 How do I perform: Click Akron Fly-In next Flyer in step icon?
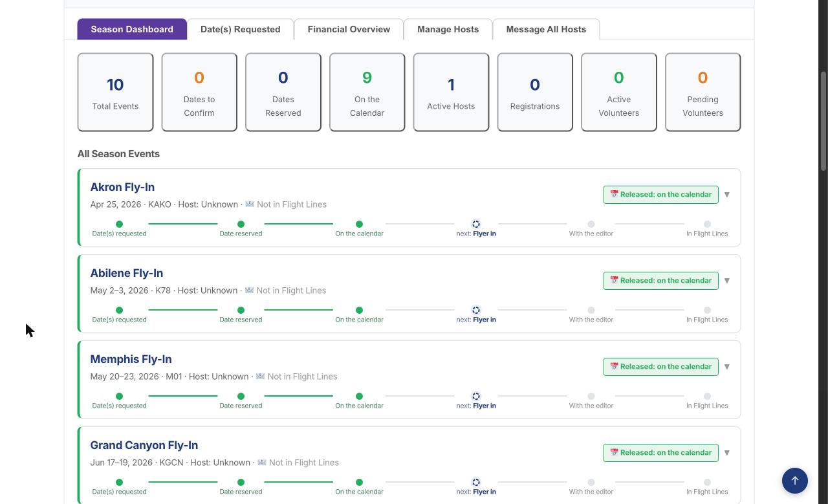click(x=476, y=224)
